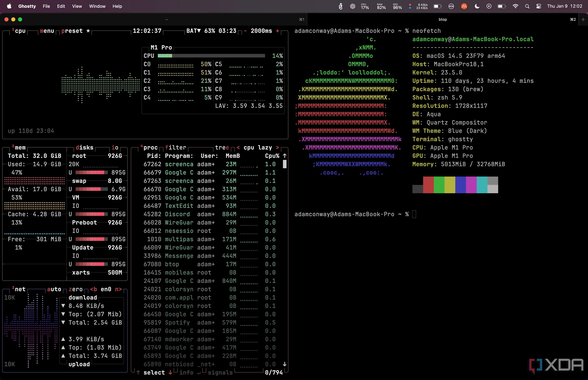Select the Spotify process row
Image resolution: width=588 pixels, height=380 pixels.
tap(209, 323)
